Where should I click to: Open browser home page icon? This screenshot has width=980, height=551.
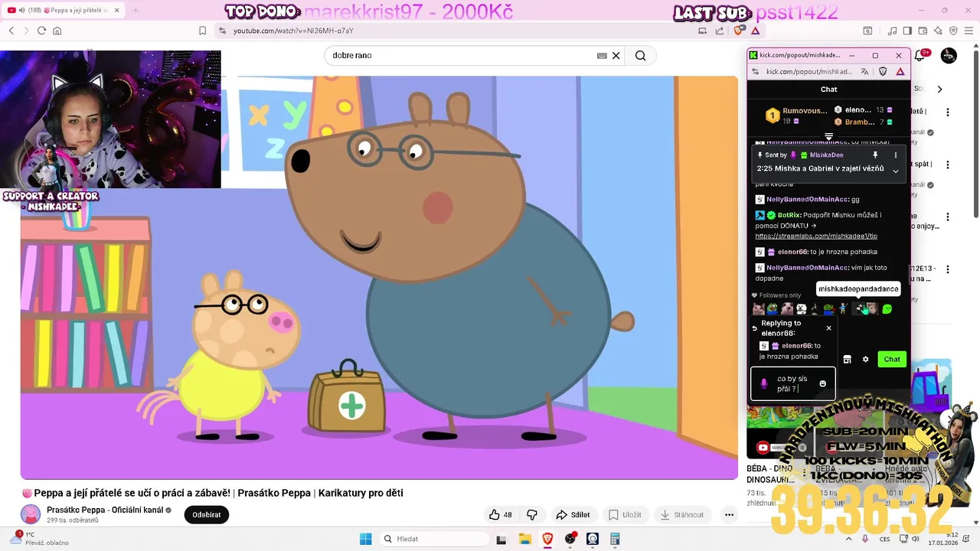point(57,31)
